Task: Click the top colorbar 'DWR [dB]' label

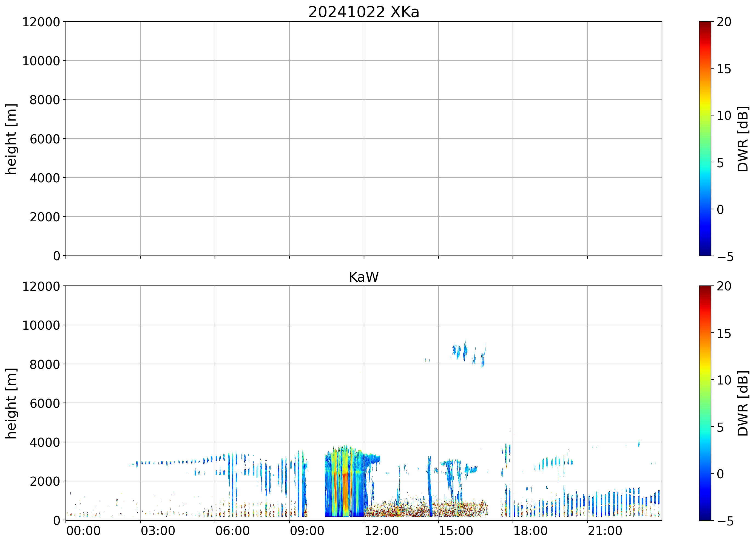Action: pos(743,139)
